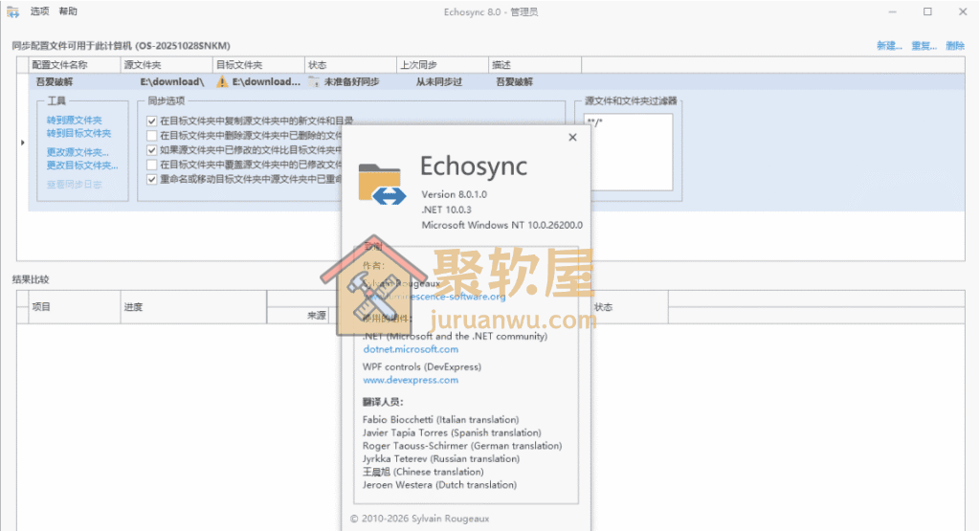Click the 项目 column header in results
This screenshot has height=531, width=980.
(75, 307)
